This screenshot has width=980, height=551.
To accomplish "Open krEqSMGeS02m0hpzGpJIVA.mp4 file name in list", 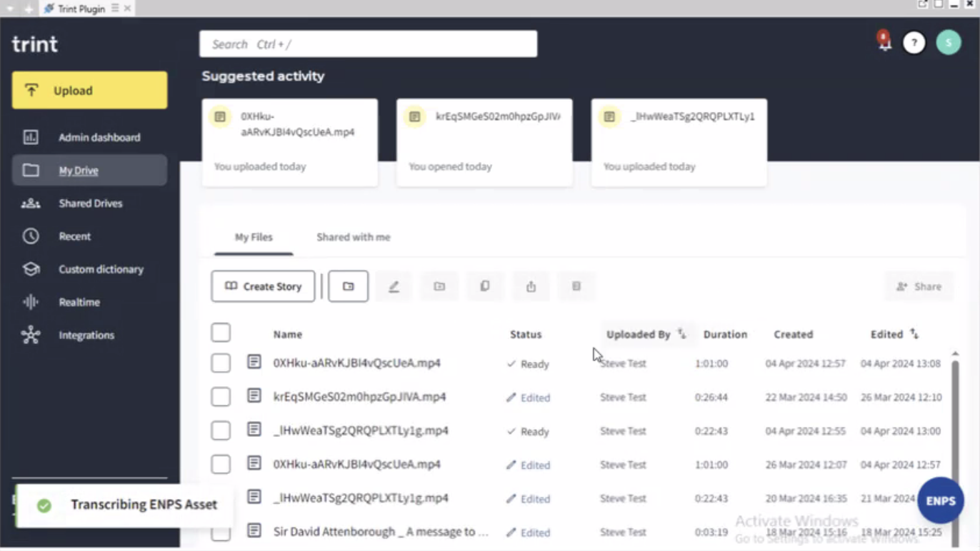I will point(359,397).
